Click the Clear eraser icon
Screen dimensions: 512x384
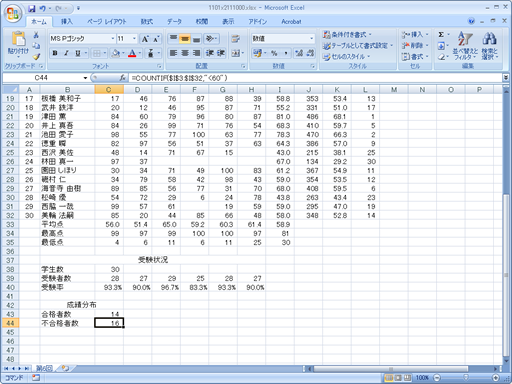pos(441,57)
